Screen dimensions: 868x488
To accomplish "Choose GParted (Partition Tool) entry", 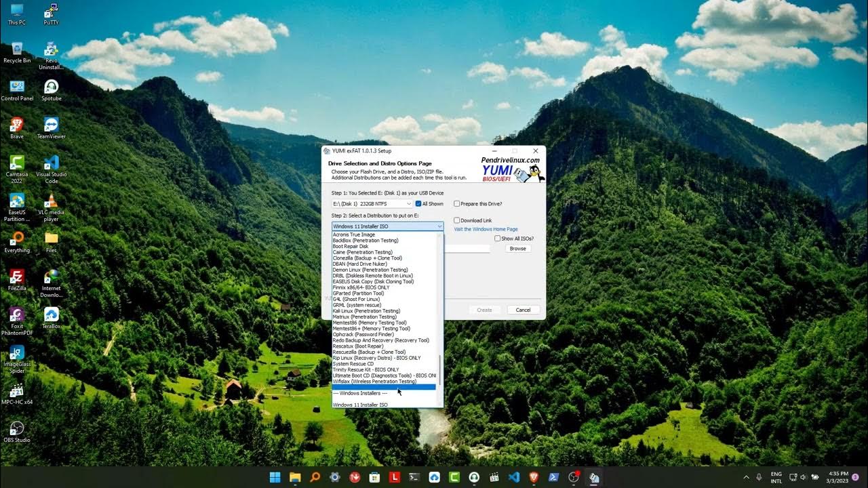I will click(x=384, y=293).
